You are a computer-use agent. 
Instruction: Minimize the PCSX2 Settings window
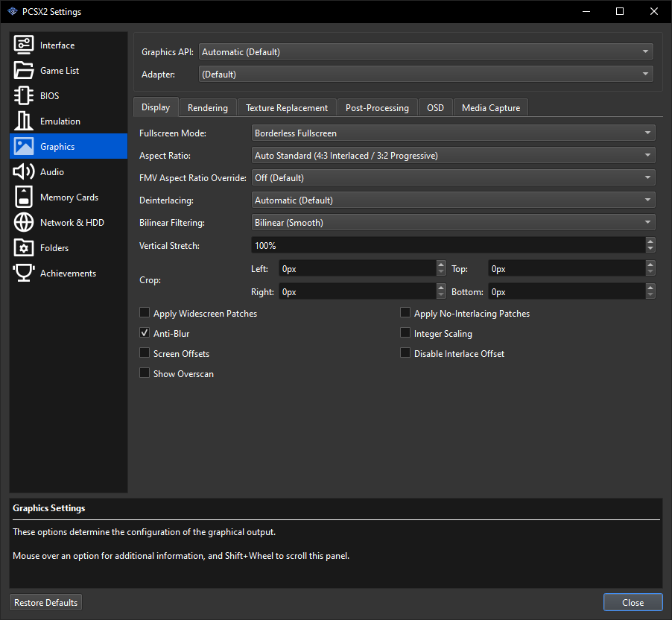coord(586,12)
